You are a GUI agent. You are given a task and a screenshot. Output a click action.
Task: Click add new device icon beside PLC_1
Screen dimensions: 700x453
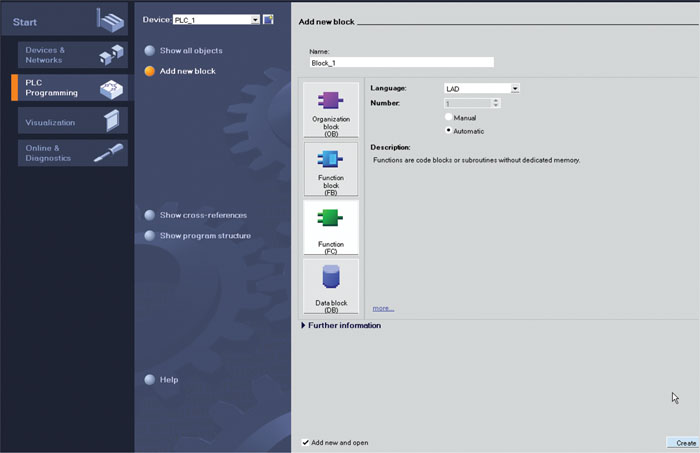click(268, 20)
